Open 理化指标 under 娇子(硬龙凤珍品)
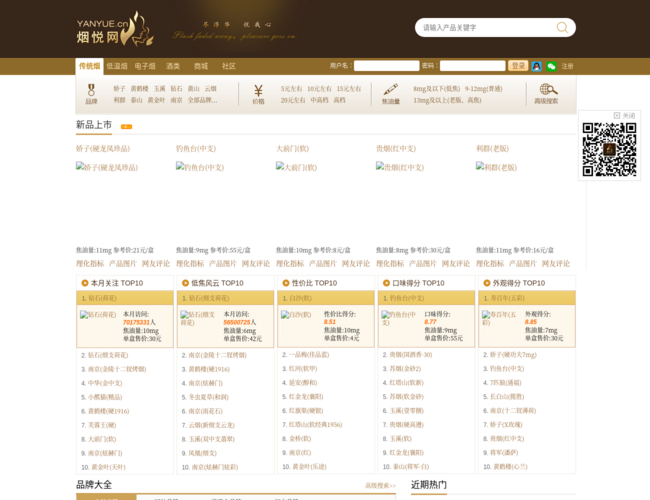650x500 pixels. (90, 264)
